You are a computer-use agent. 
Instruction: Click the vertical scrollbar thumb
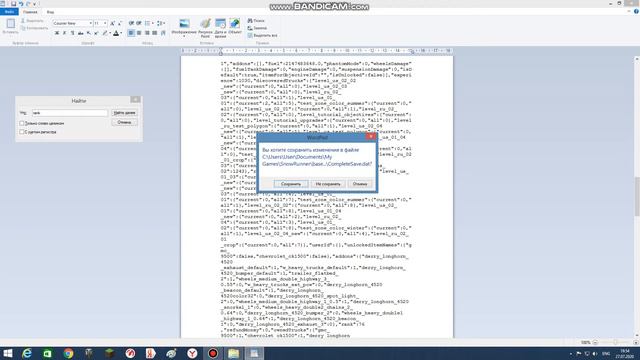click(637, 197)
